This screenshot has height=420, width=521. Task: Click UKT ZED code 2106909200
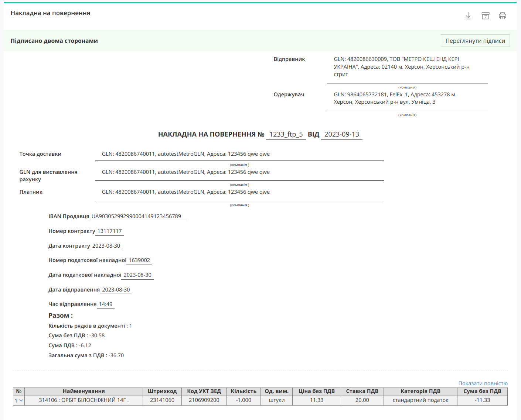[x=204, y=400]
